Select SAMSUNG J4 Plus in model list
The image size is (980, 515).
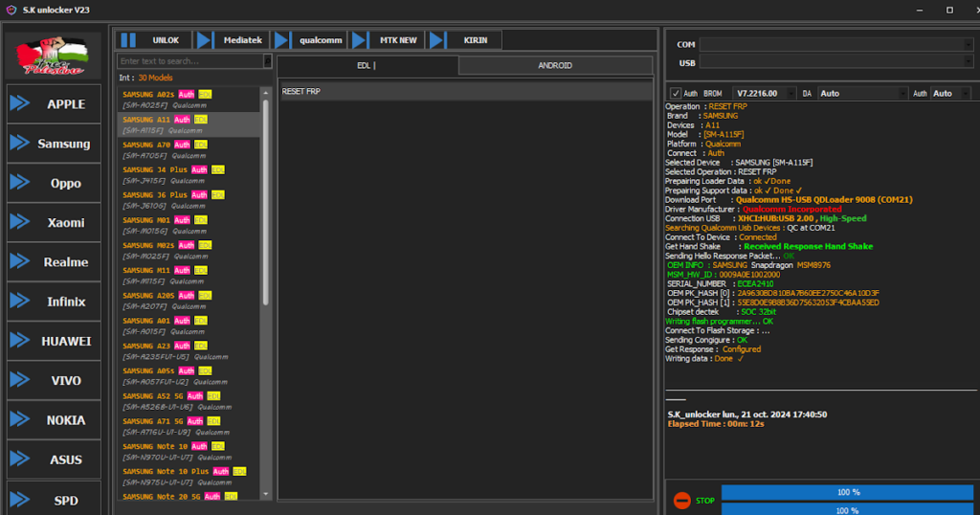tap(189, 175)
